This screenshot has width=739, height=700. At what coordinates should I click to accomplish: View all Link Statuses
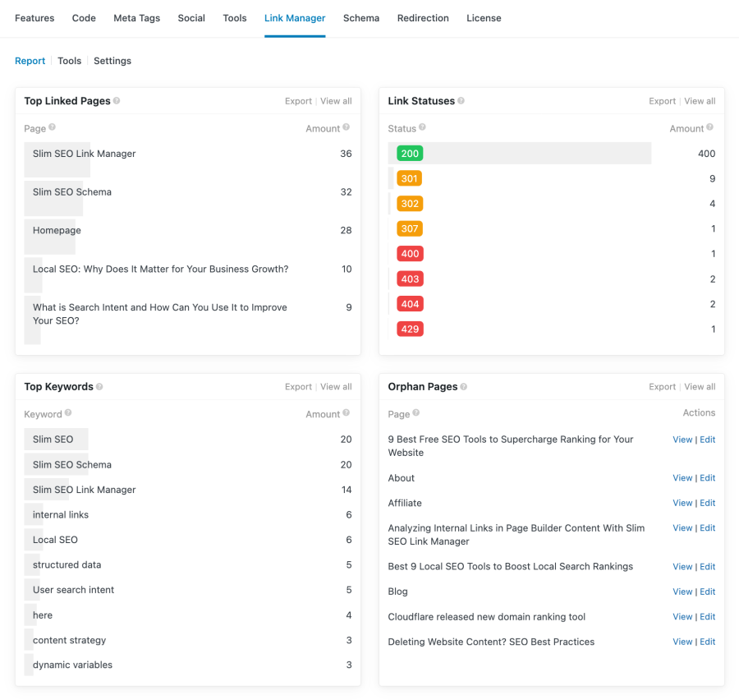click(x=700, y=101)
